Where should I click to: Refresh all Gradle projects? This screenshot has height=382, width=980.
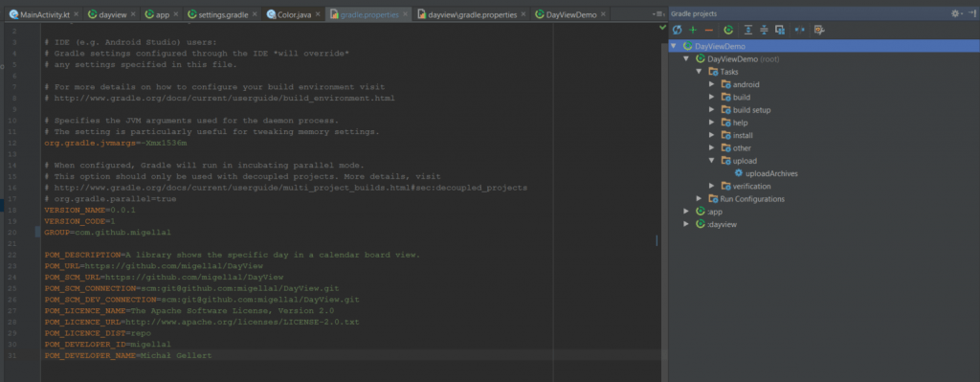677,30
